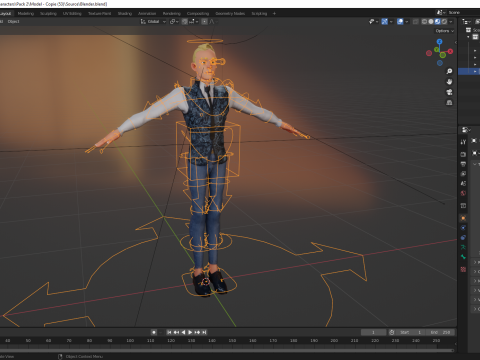
Task: Open the Options dropdown in viewport
Action: click(445, 31)
